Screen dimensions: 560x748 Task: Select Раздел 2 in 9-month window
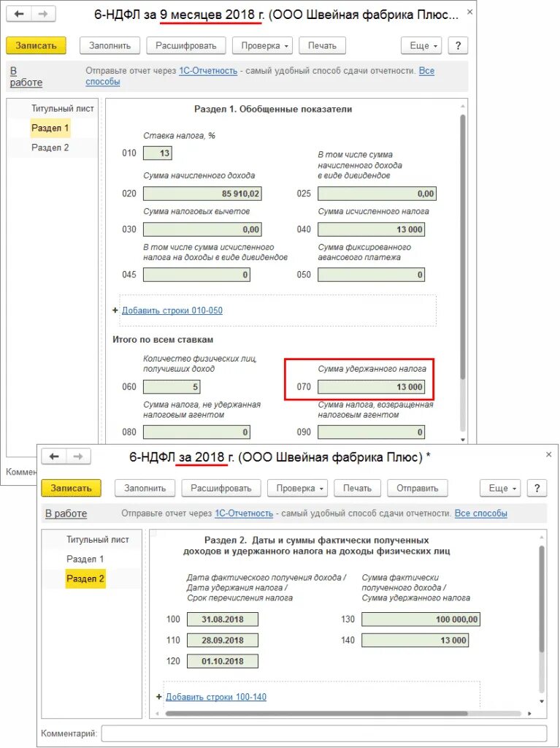50,148
